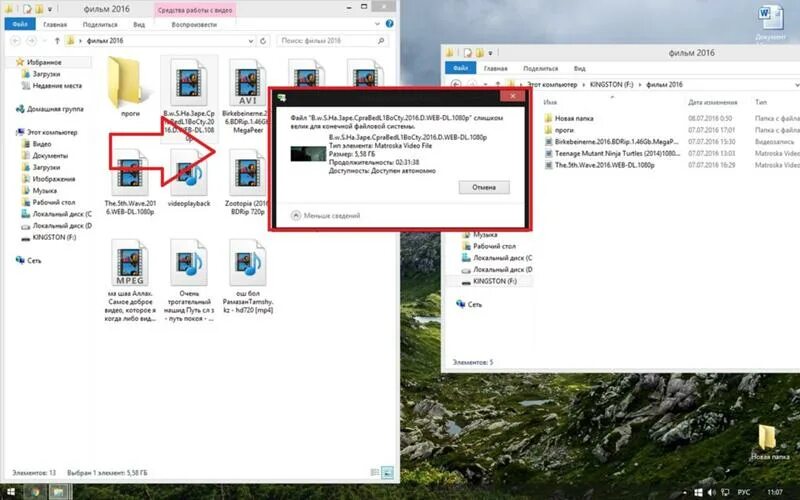Viewport: 800px width, 500px height.
Task: Click Этот компьютер in right window address path
Action: click(x=552, y=85)
